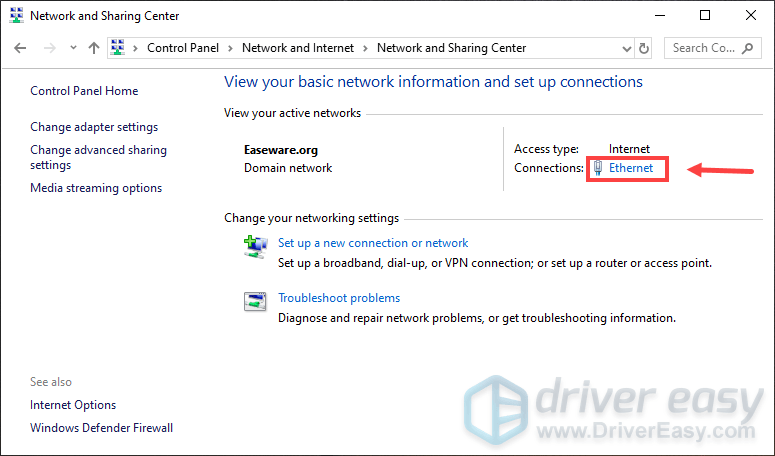
Task: Expand the chevron after Network and Internet
Action: point(367,48)
